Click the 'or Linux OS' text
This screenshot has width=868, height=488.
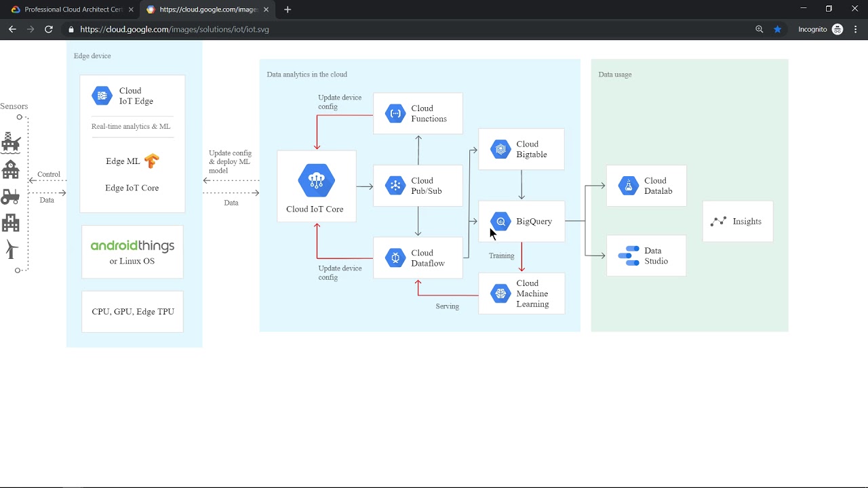[x=132, y=261]
